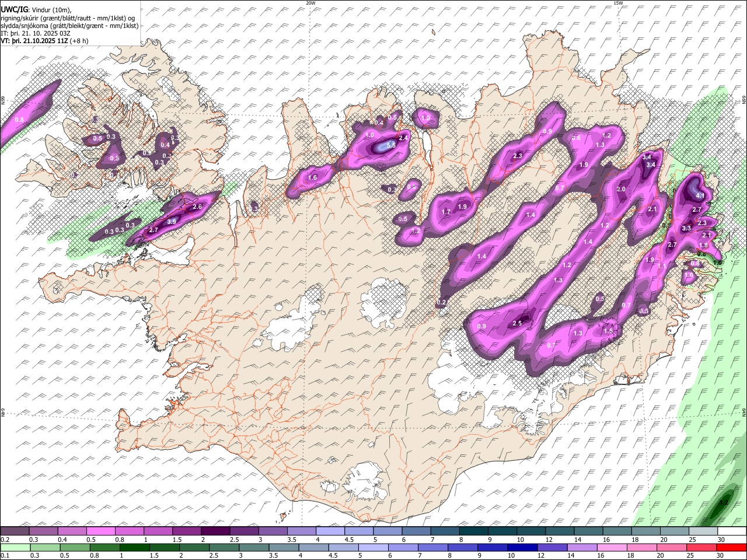
Task: Click the 2.4 snowfall value on map
Action: [x=403, y=138]
